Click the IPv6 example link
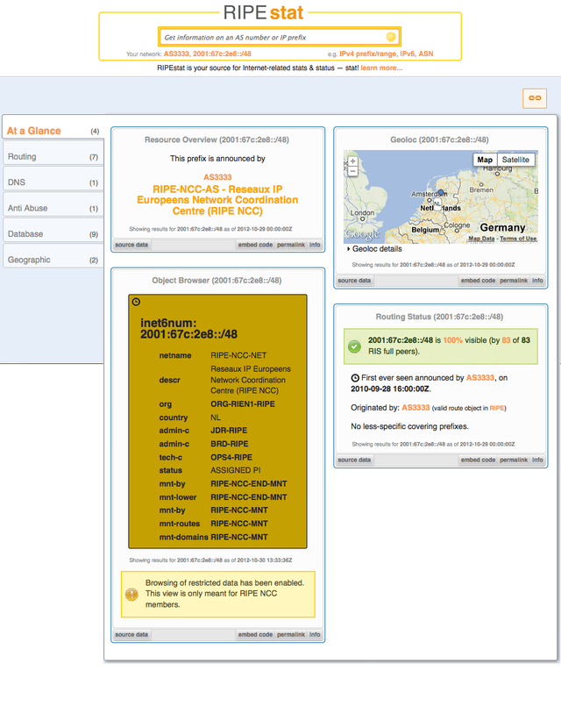This screenshot has width=561, height=728. click(408, 54)
